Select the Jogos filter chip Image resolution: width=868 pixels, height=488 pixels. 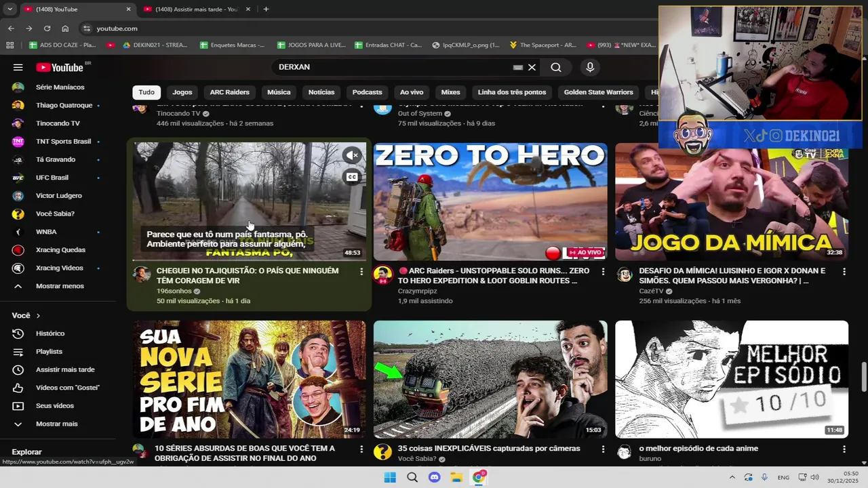(182, 92)
